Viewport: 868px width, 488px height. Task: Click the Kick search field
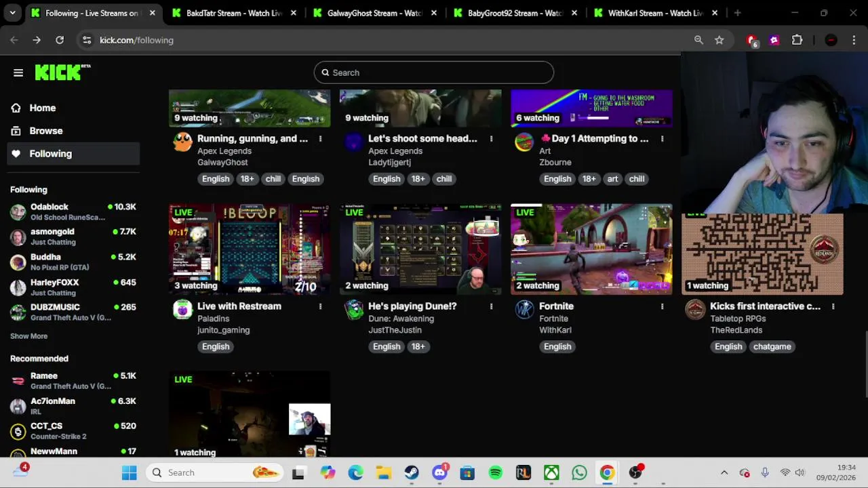point(434,73)
